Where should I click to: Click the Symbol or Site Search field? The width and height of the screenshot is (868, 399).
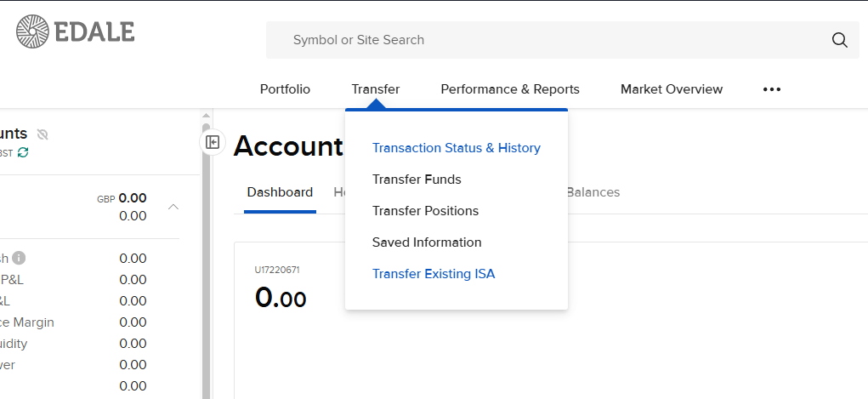tap(544, 40)
